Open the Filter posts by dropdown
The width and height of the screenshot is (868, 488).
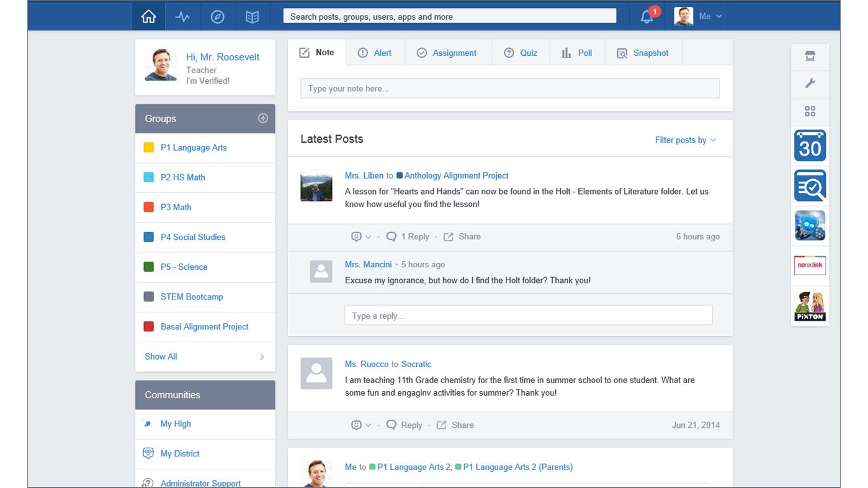coord(685,140)
